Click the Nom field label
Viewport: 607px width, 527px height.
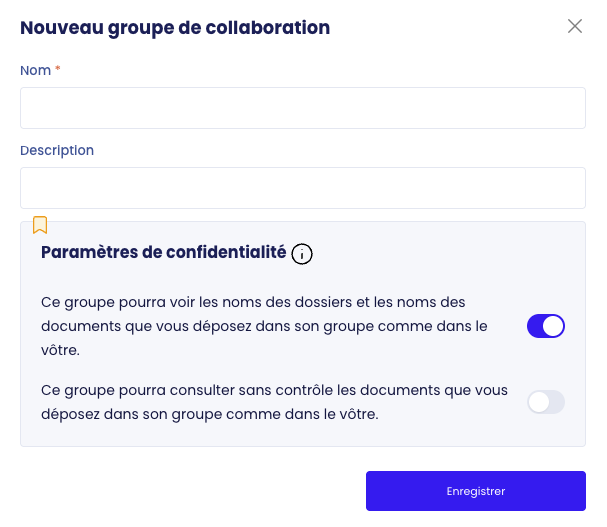point(35,70)
